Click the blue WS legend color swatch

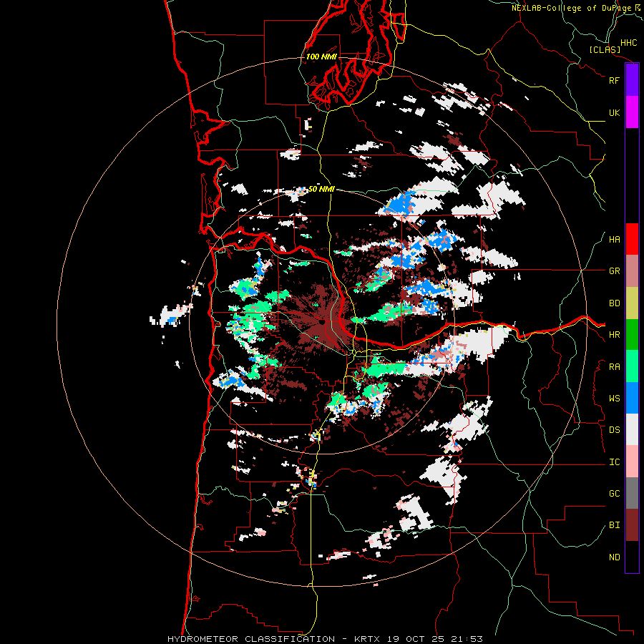(x=632, y=398)
